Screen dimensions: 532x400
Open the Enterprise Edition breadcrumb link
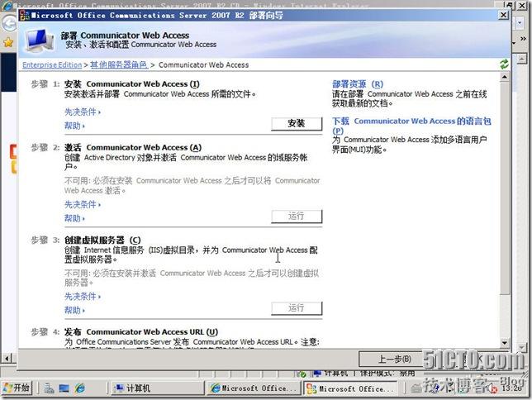coord(52,64)
